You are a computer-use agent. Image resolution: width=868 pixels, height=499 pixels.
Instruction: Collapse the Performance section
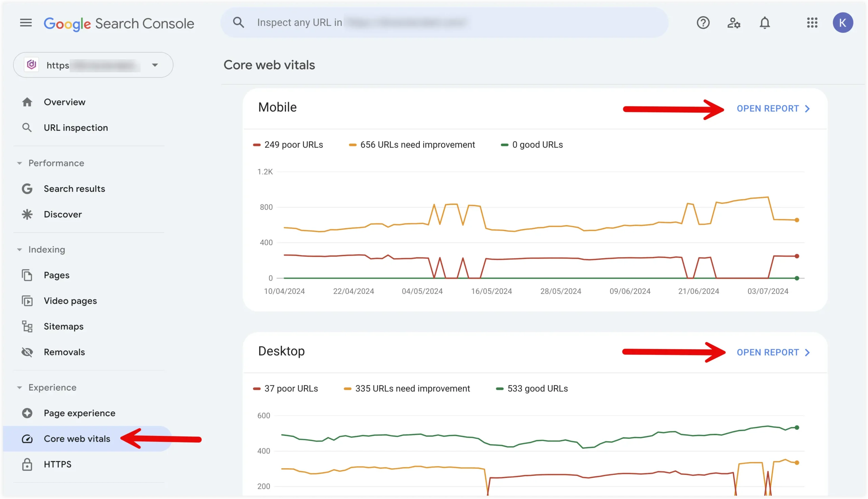click(20, 163)
